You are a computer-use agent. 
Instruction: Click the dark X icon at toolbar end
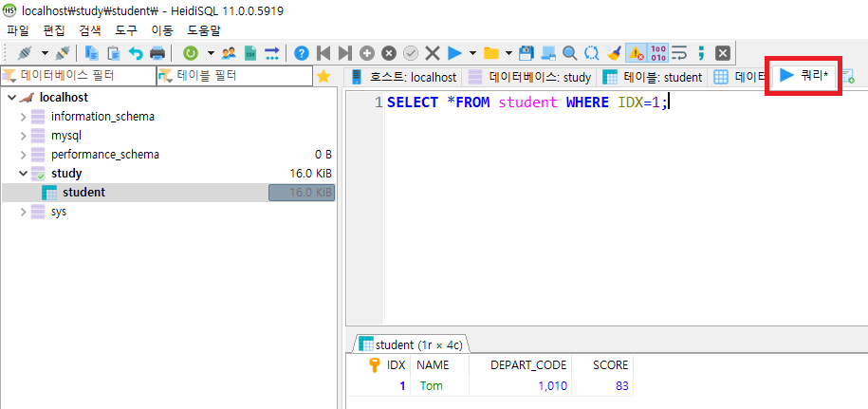pyautogui.click(x=723, y=53)
